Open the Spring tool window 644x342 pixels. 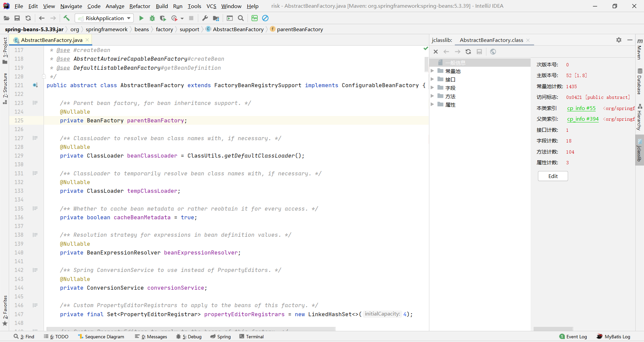click(221, 337)
